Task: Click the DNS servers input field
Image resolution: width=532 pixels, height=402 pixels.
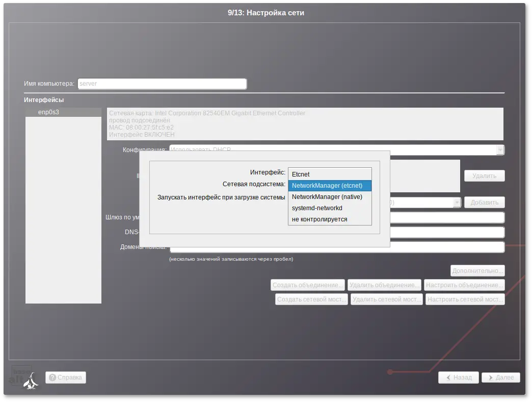Action: [x=447, y=232]
